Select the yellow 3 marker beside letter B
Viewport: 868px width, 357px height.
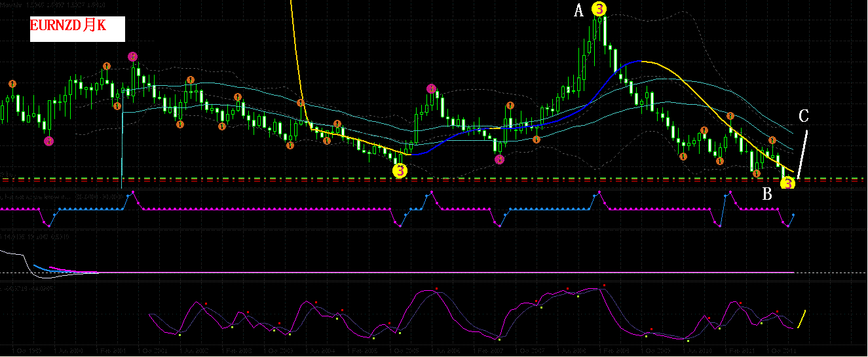(788, 183)
